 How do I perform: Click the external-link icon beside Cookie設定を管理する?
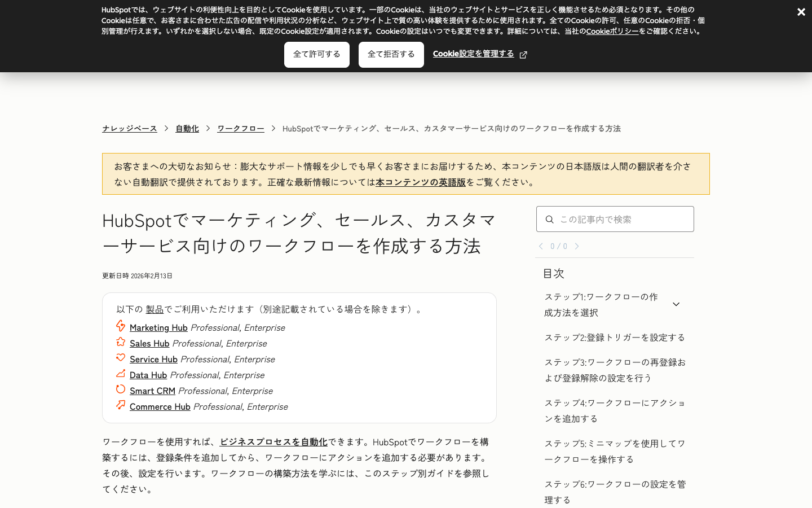[x=524, y=55]
